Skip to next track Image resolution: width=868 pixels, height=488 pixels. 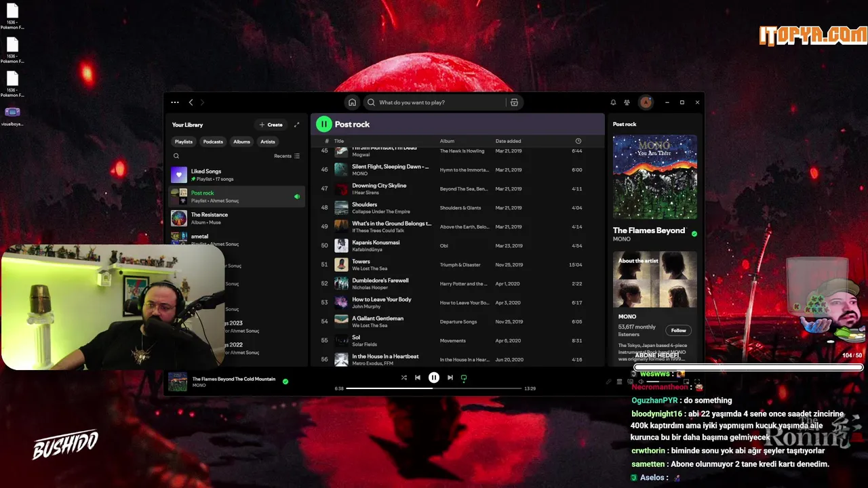click(450, 378)
